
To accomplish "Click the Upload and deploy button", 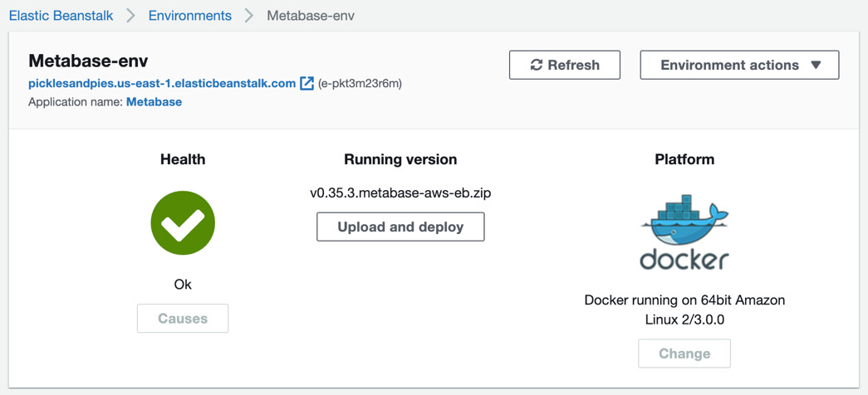I will coord(400,227).
